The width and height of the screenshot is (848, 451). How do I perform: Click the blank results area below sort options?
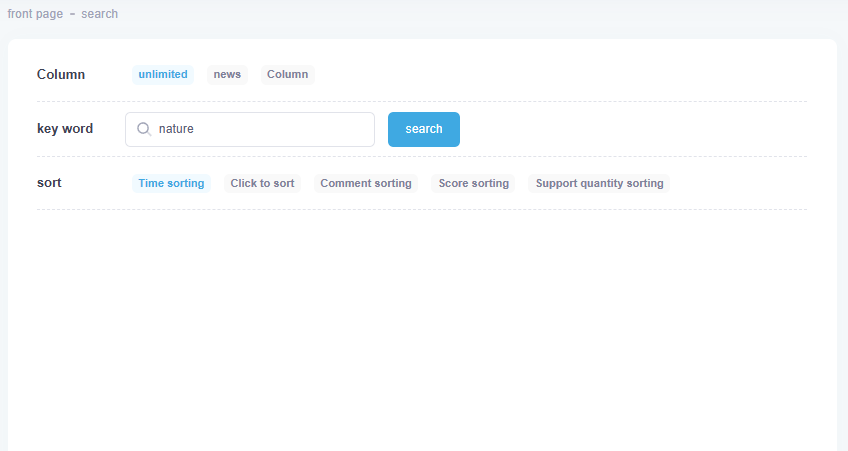coord(420,320)
